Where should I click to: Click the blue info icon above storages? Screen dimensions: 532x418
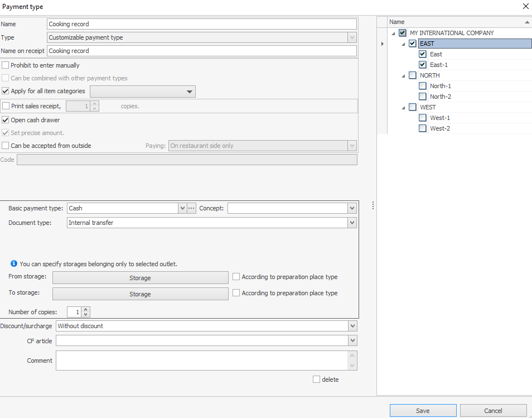[x=14, y=264]
